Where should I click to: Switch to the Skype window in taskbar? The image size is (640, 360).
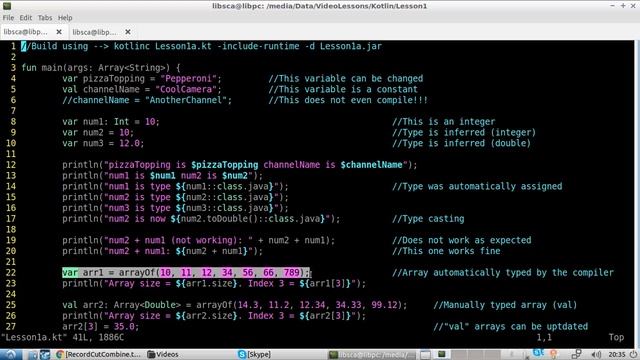(x=254, y=354)
